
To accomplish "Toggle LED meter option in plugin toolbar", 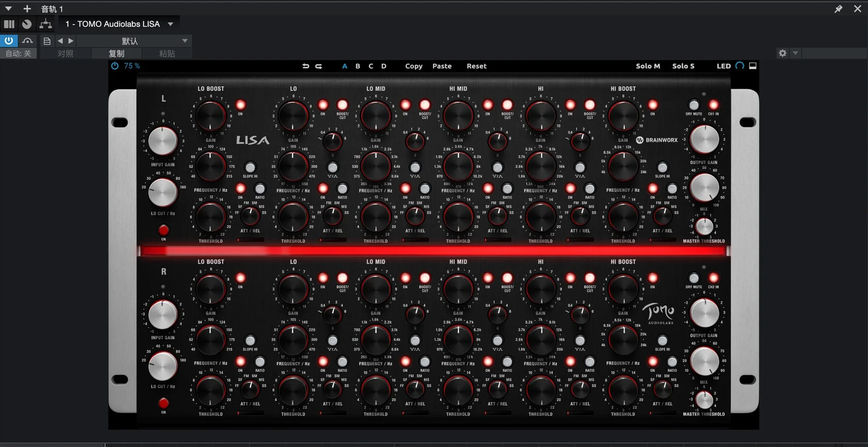I will [x=723, y=66].
